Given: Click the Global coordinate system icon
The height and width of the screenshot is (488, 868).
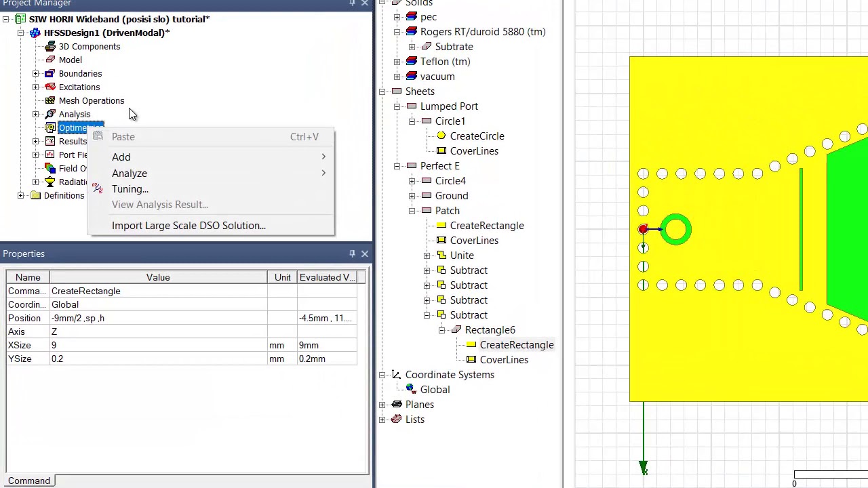Looking at the screenshot, I should tap(412, 390).
